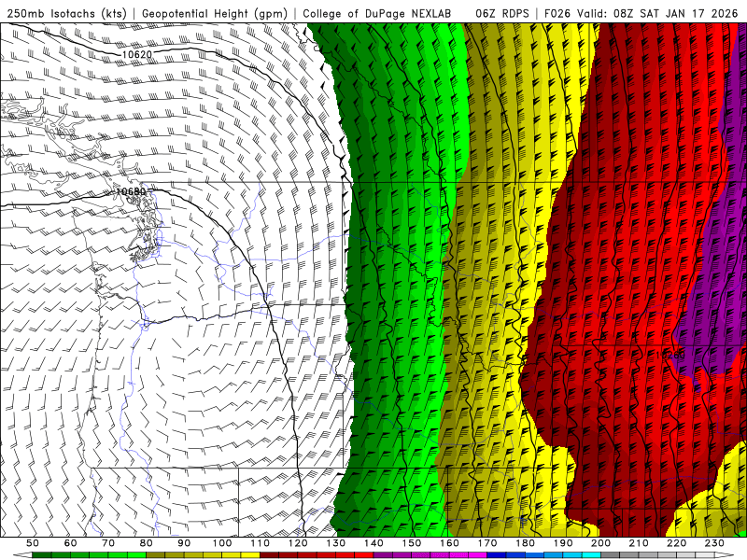Click the 100 tick label on colorbar
This screenshot has height=560, width=747.
point(222,543)
